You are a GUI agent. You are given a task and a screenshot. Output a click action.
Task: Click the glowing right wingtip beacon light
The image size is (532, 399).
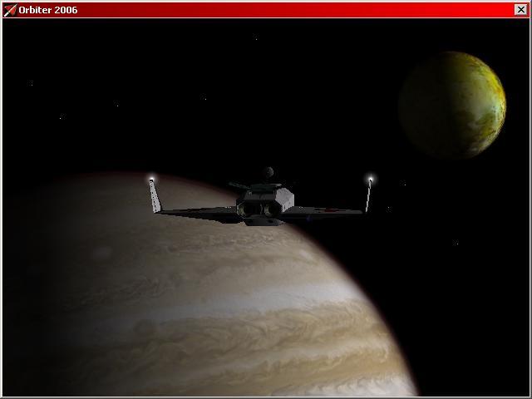point(371,178)
